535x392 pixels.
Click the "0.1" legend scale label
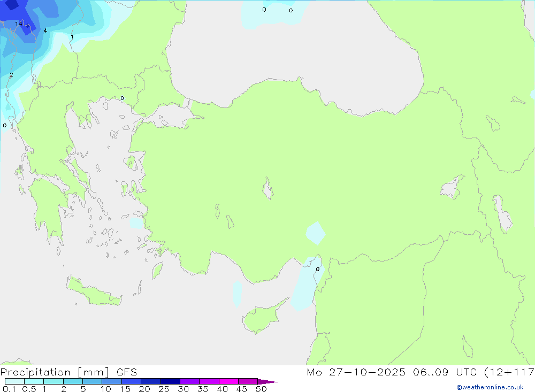coord(9,389)
